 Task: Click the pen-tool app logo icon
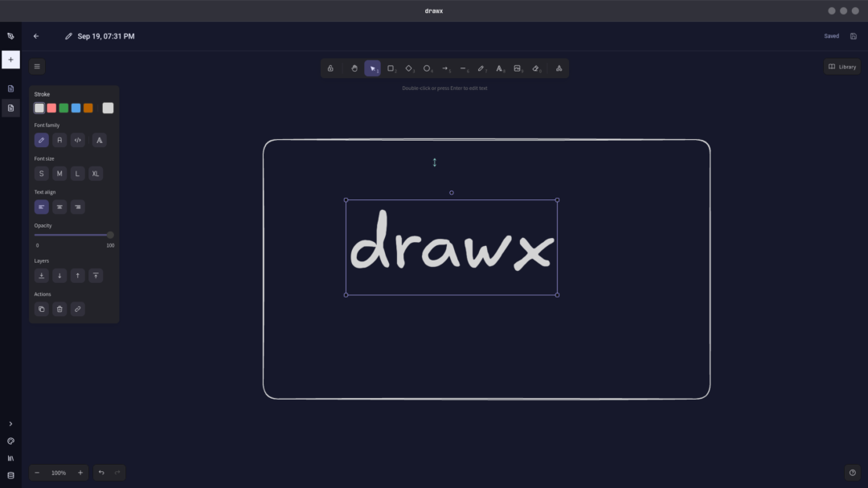pyautogui.click(x=10, y=36)
